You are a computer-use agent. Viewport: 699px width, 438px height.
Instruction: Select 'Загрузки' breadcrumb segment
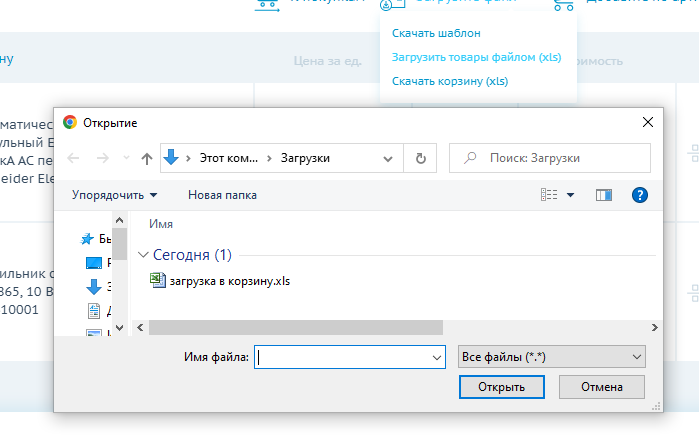pyautogui.click(x=305, y=158)
